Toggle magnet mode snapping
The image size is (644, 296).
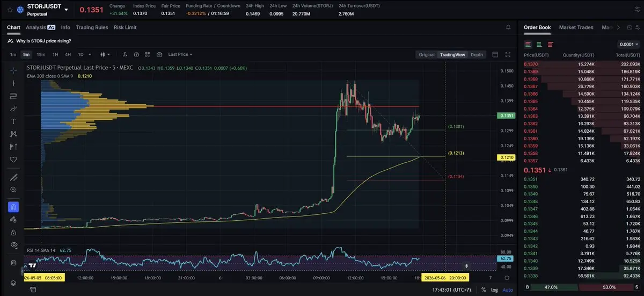(13, 207)
